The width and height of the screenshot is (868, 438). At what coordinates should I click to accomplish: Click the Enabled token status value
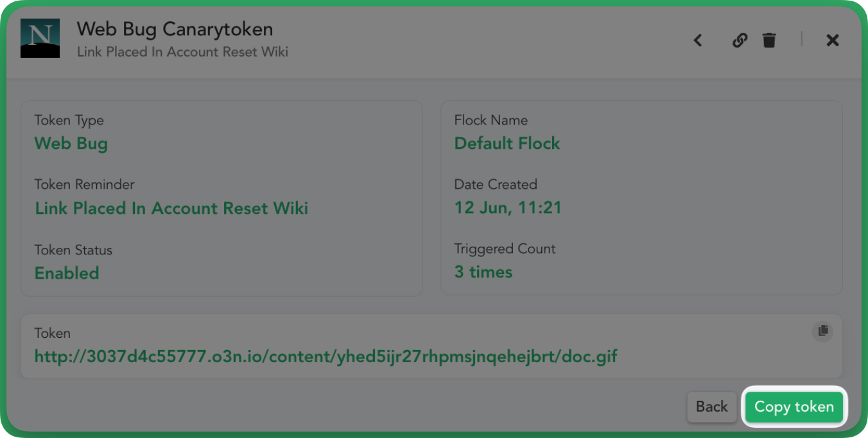(x=67, y=273)
